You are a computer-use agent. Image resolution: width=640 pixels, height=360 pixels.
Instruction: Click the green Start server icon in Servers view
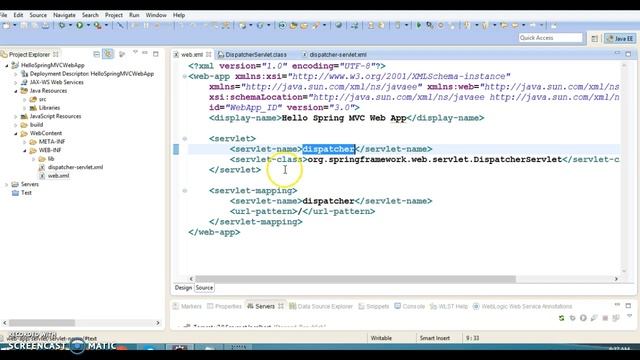pos(583,318)
